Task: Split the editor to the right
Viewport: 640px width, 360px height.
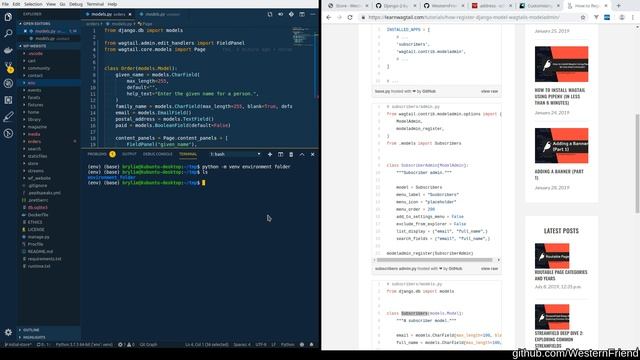Action: 302,14
